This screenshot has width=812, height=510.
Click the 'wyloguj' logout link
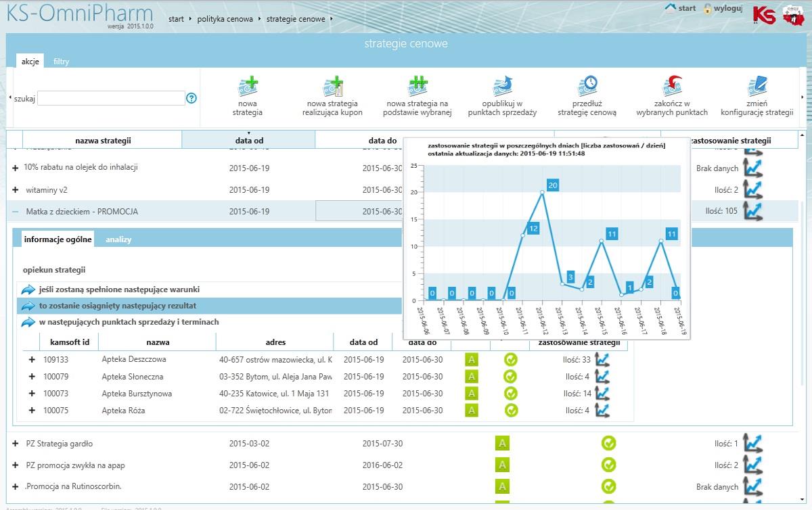728,8
